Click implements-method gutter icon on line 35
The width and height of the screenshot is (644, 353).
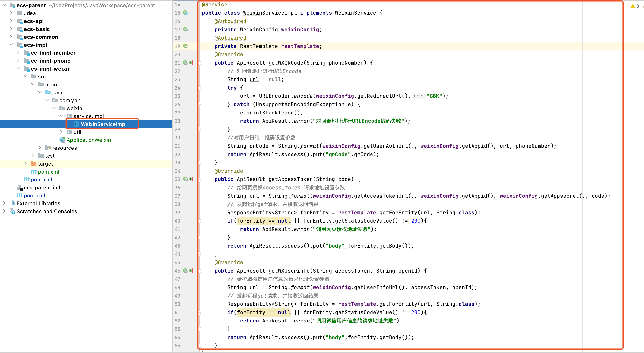(191, 179)
